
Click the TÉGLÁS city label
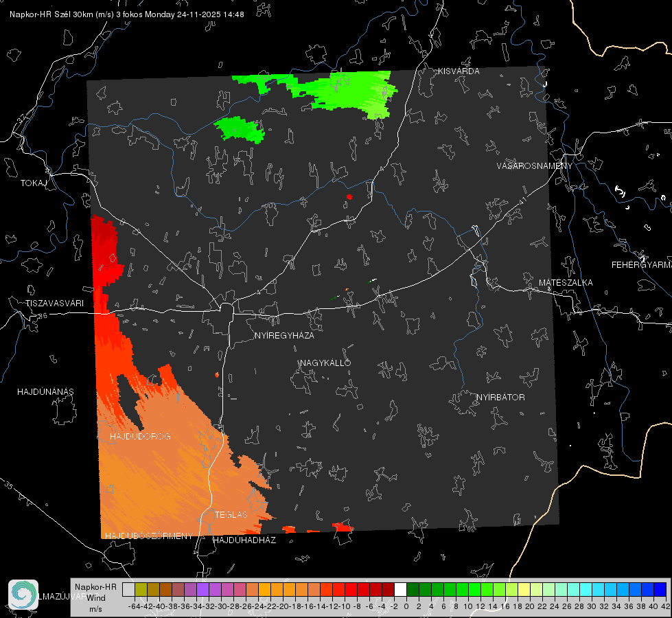click(x=231, y=514)
